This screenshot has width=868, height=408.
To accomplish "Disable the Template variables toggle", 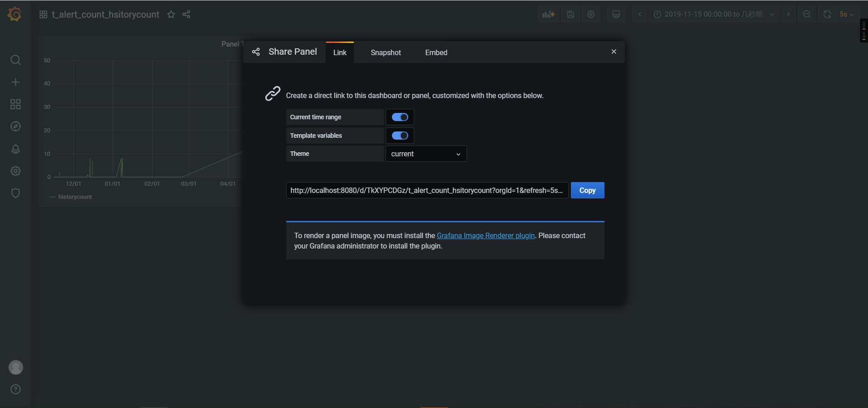I will [x=400, y=136].
